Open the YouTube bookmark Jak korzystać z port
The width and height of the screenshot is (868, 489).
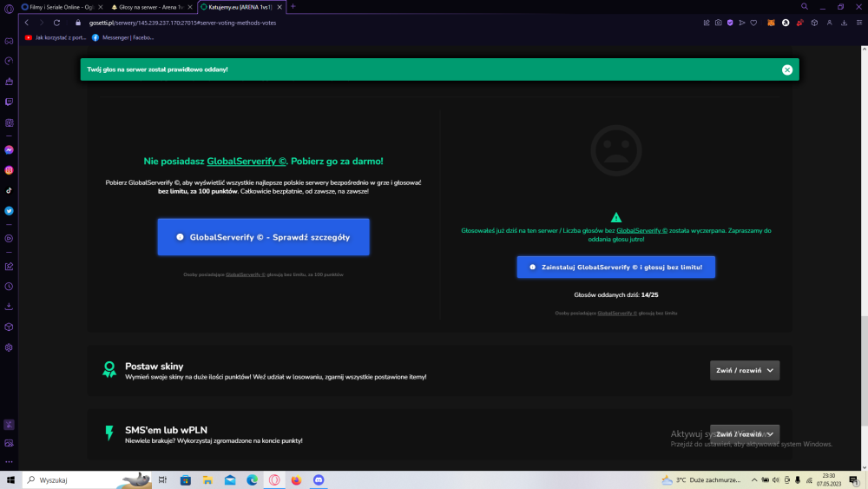56,37
